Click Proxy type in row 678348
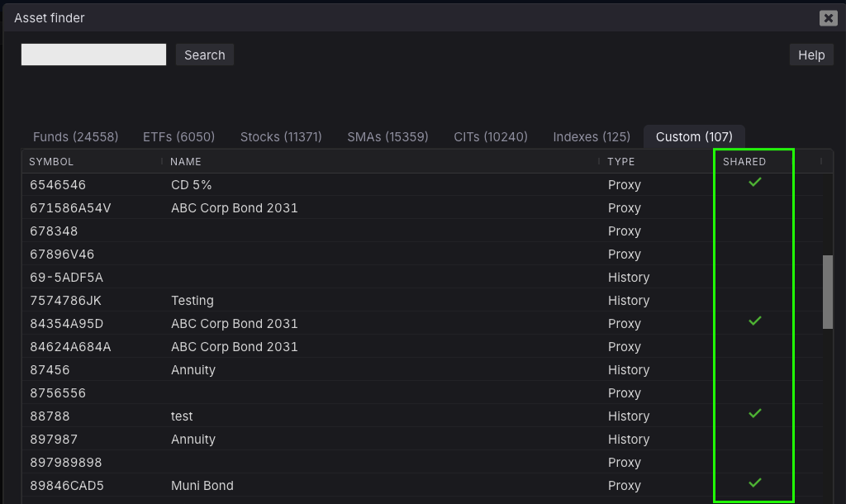This screenshot has width=846, height=504. (x=625, y=231)
